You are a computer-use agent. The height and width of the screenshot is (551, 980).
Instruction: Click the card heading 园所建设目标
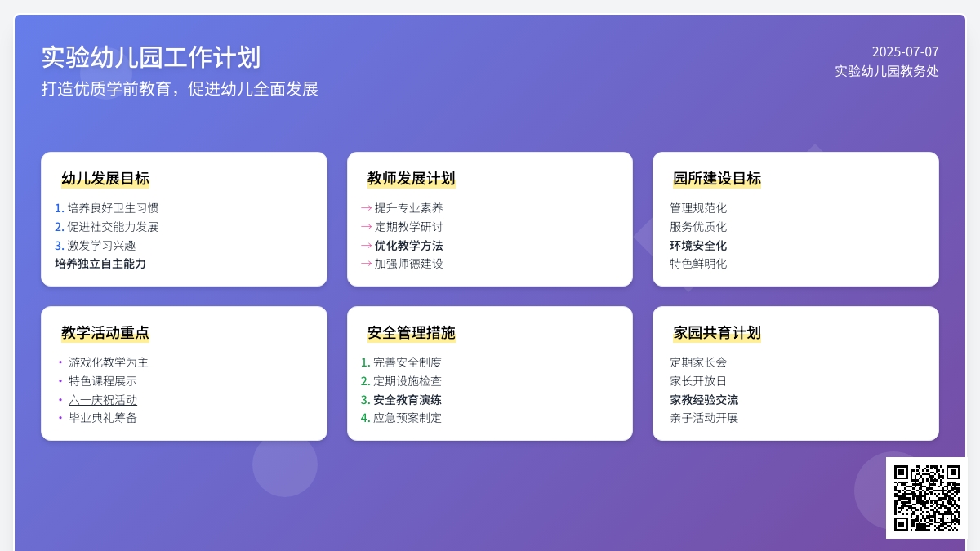(x=717, y=179)
